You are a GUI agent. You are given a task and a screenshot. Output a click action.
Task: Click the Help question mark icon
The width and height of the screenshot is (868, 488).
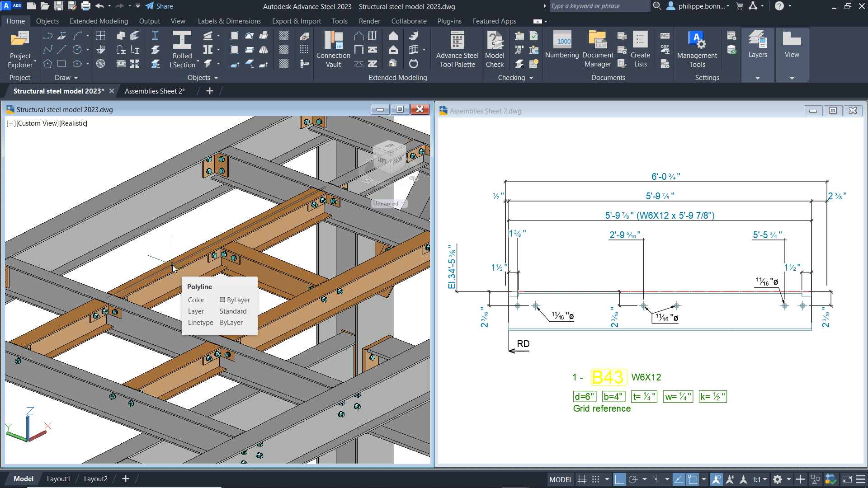779,6
